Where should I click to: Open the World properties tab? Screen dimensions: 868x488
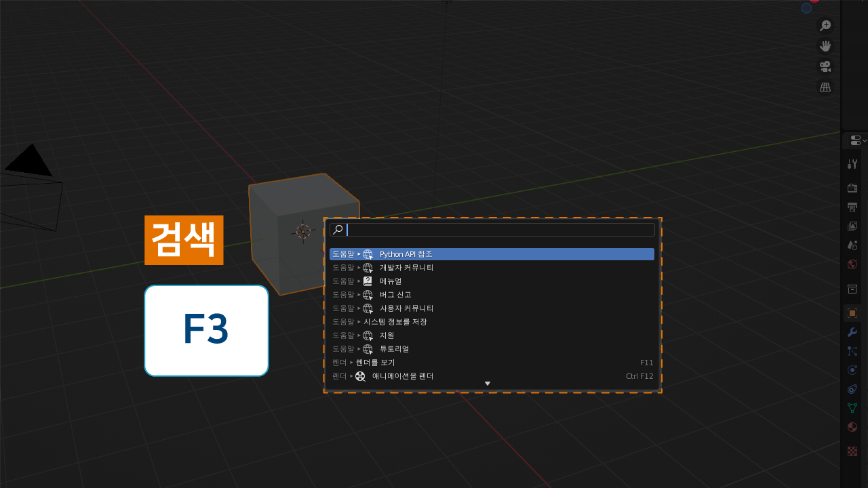(852, 264)
